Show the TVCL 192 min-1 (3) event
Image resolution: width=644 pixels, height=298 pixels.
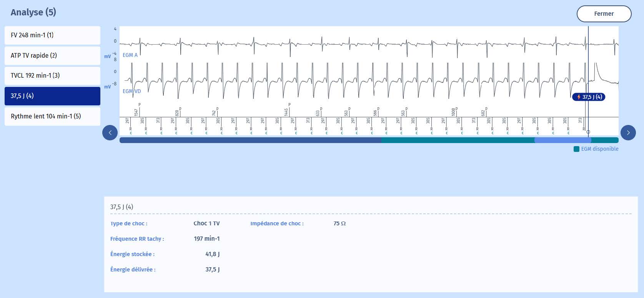52,76
